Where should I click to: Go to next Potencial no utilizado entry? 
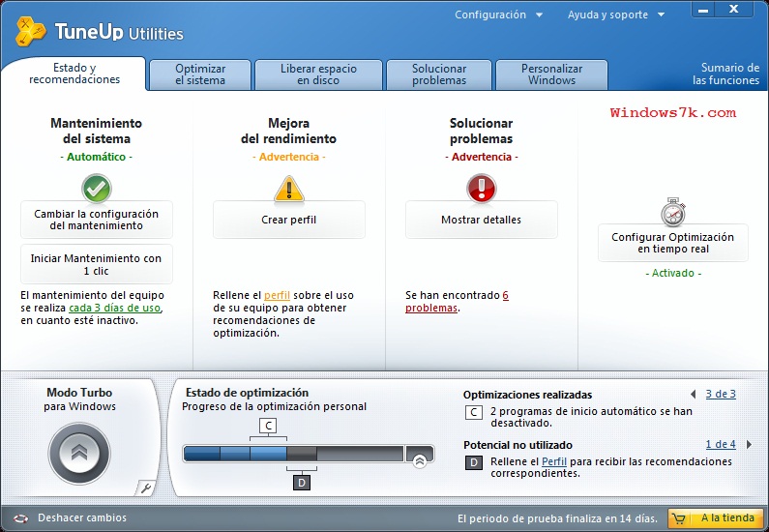(x=749, y=444)
